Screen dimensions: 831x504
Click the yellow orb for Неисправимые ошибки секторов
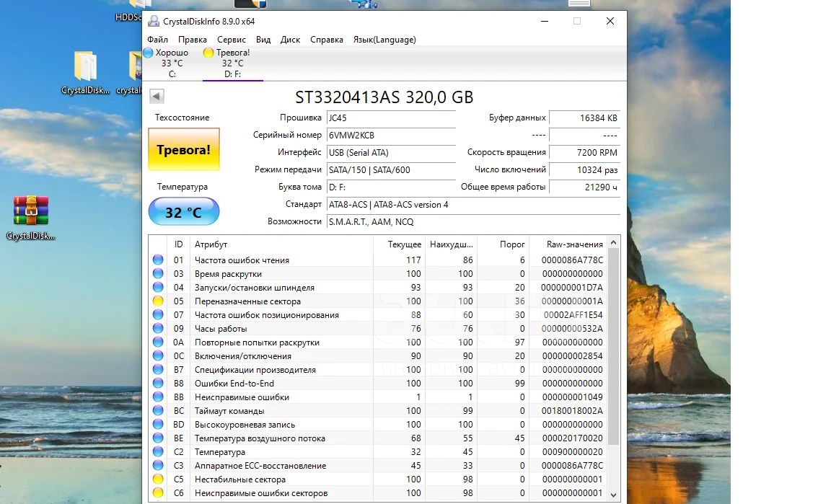[x=158, y=493]
